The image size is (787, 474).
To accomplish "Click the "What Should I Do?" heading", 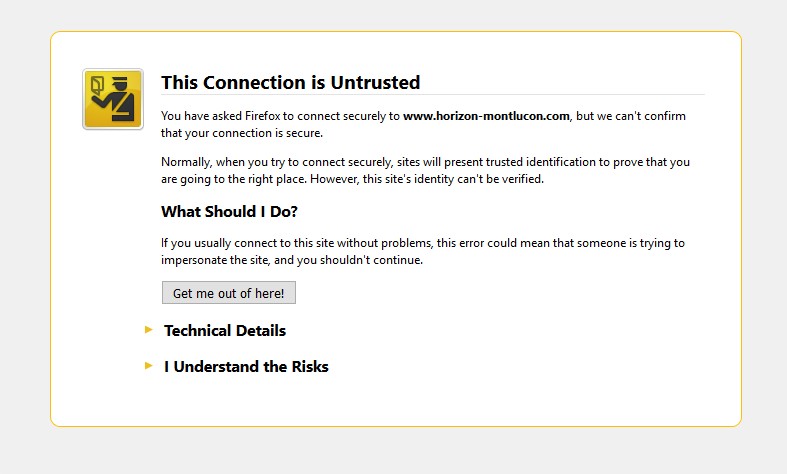I will point(229,212).
